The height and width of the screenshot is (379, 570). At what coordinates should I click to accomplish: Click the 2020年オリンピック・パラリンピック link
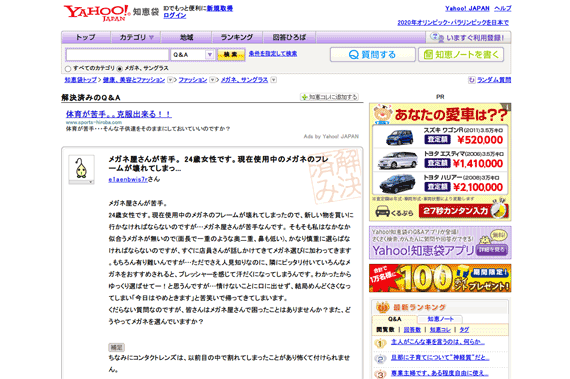click(453, 23)
